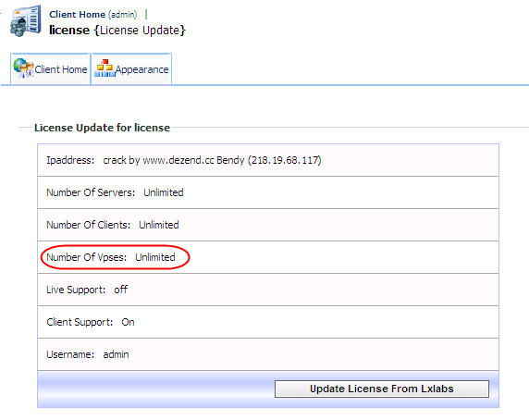529x420 pixels.
Task: Click the Number Of Clients row
Action: click(x=268, y=225)
